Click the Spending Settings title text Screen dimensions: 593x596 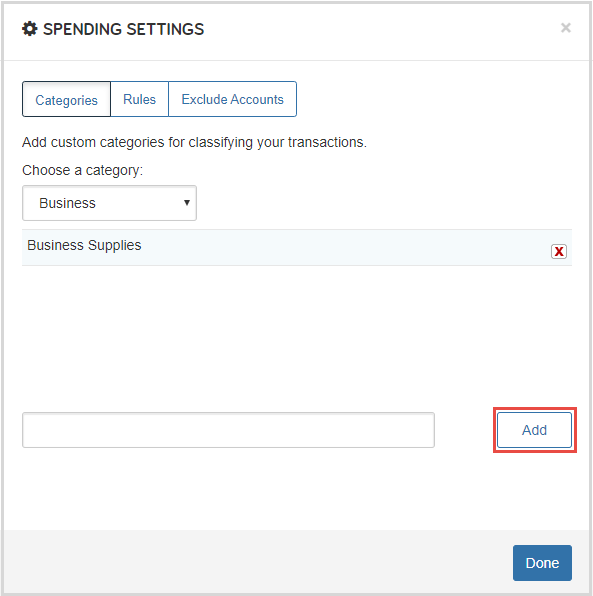coord(124,29)
